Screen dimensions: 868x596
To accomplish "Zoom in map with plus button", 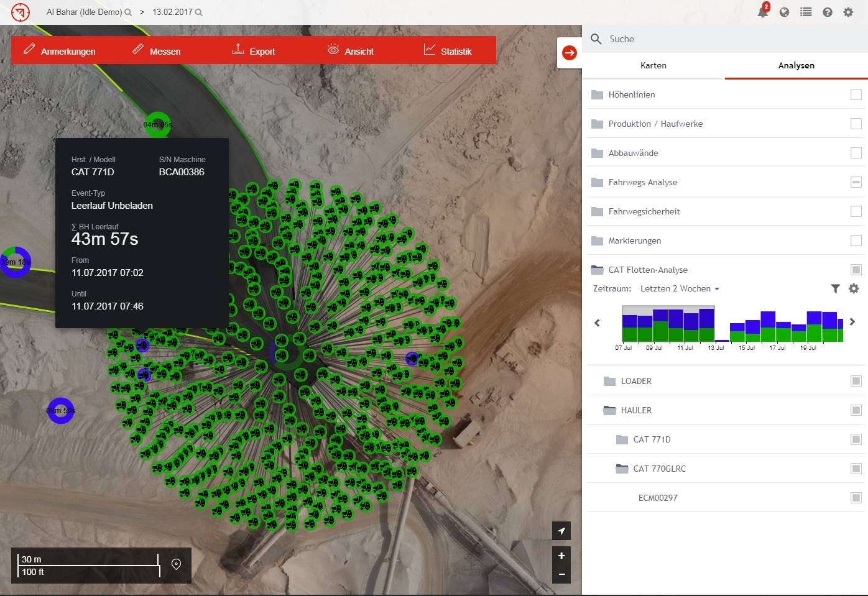I will pyautogui.click(x=561, y=556).
